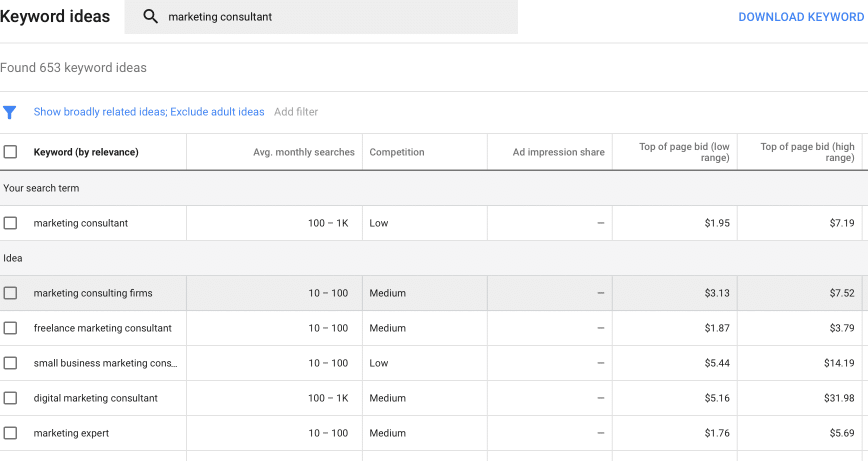Image resolution: width=868 pixels, height=461 pixels.
Task: Click the '$5.16' low bid value
Action: pos(717,398)
